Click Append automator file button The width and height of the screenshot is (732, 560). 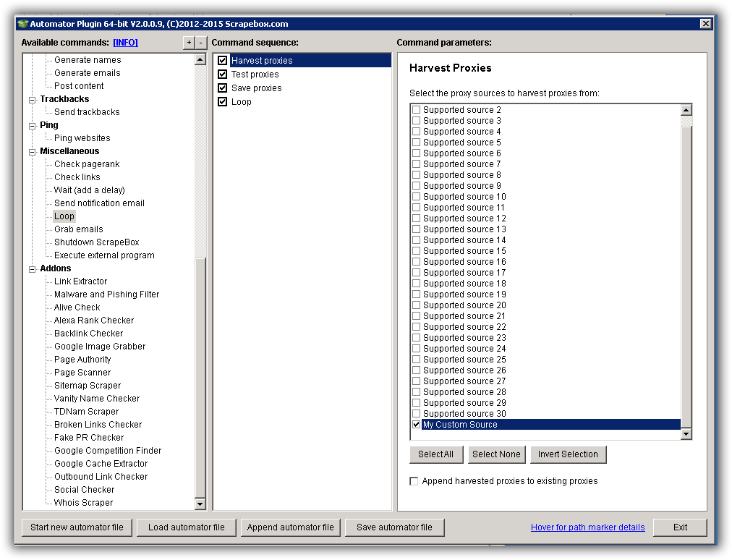290,527
